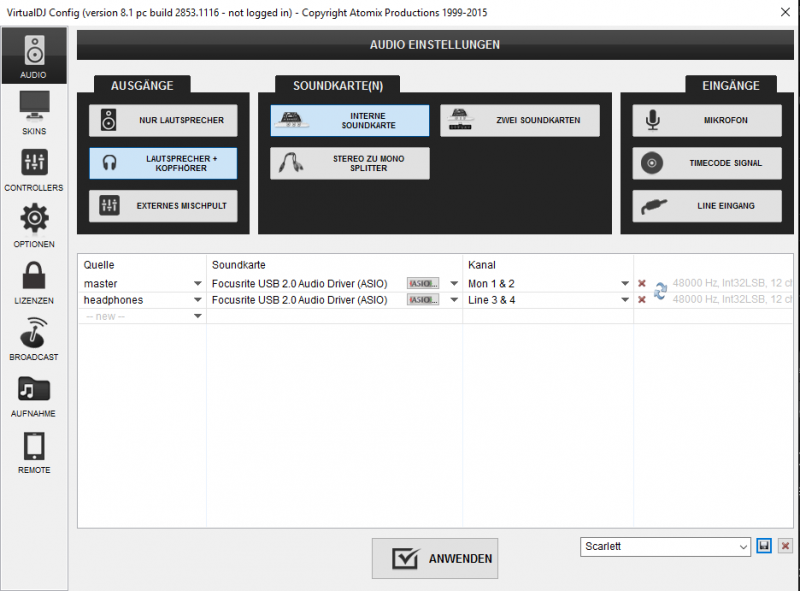Select Lautsprecher + Kopfhörer output
The width and height of the screenshot is (800, 591).
tap(163, 163)
